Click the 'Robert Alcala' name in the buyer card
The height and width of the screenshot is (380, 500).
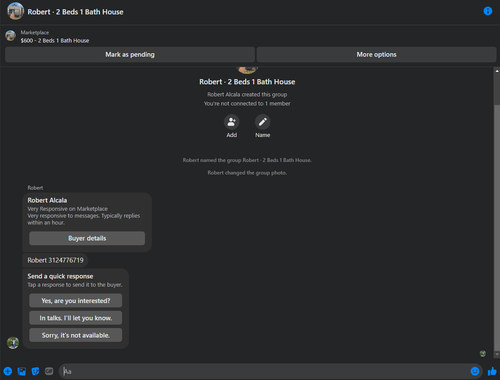click(47, 200)
